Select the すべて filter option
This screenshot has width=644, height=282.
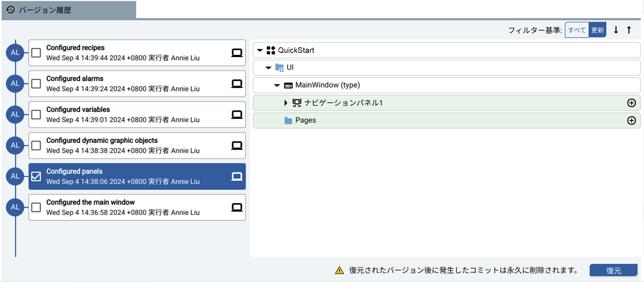coord(577,30)
